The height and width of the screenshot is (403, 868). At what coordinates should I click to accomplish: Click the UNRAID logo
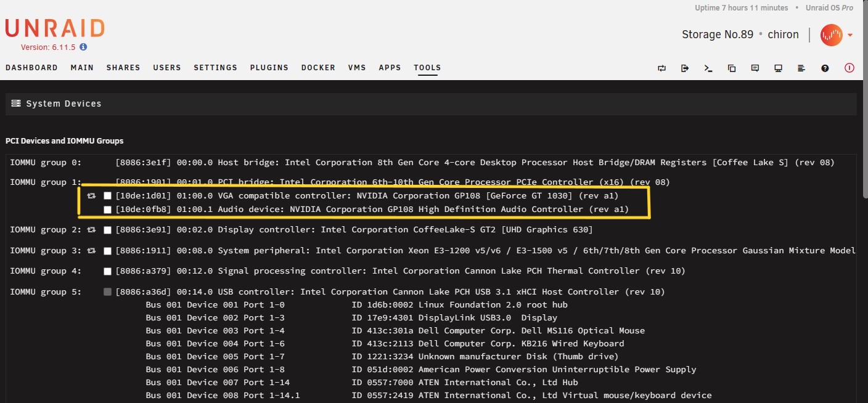55,28
